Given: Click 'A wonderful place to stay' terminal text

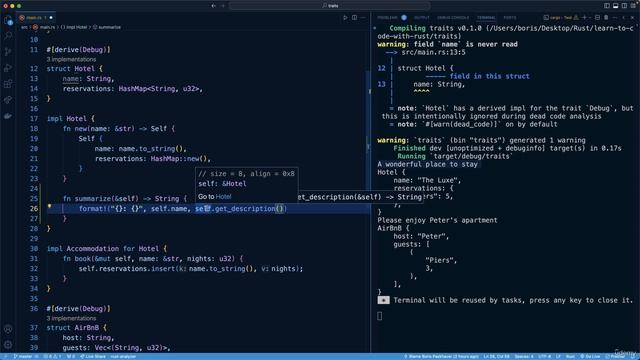Looking at the screenshot, I should coord(427,164).
